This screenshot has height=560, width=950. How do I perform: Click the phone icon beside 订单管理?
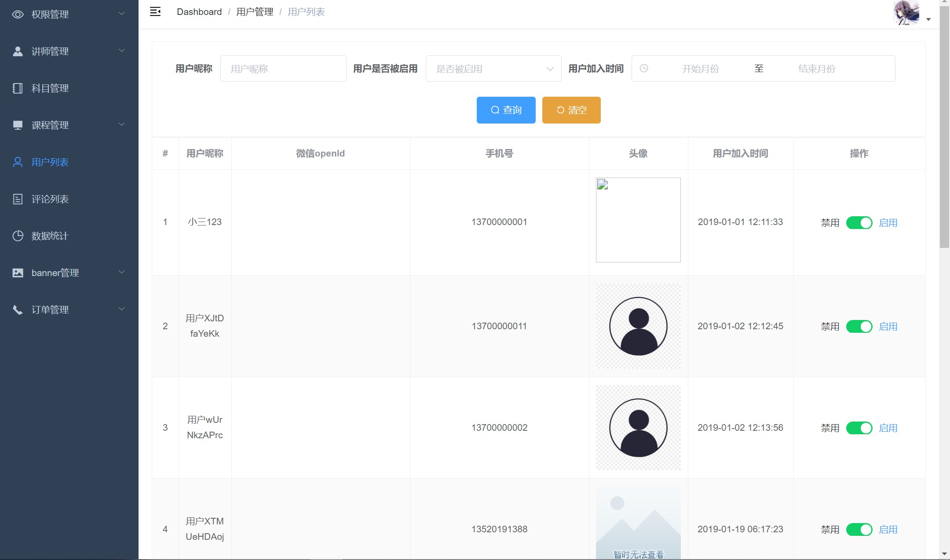18,310
